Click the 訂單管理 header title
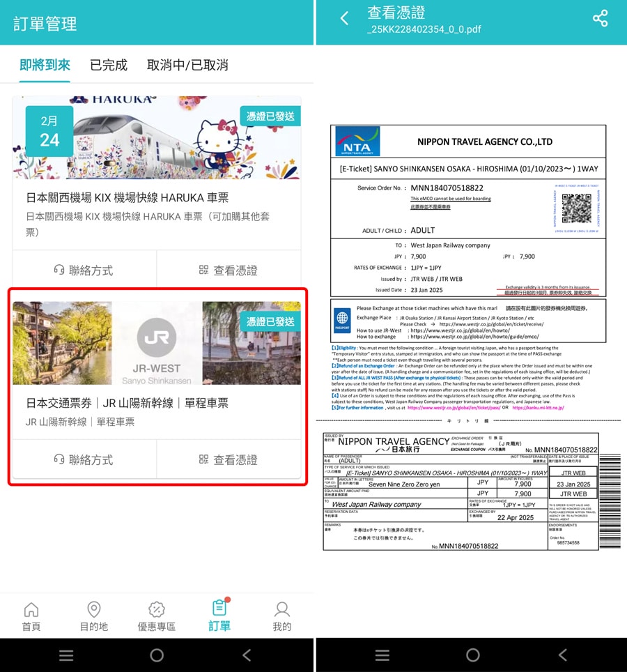Image resolution: width=627 pixels, height=672 pixels. (x=45, y=24)
